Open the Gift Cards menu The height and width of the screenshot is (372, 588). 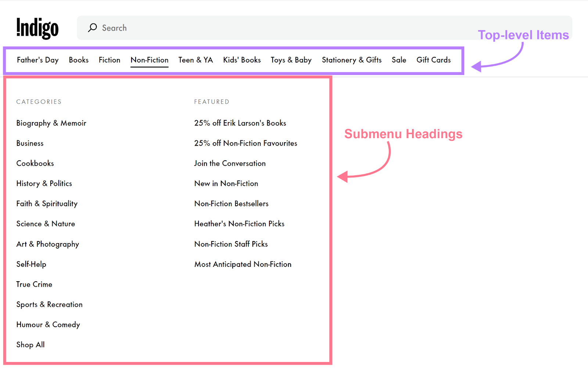433,60
